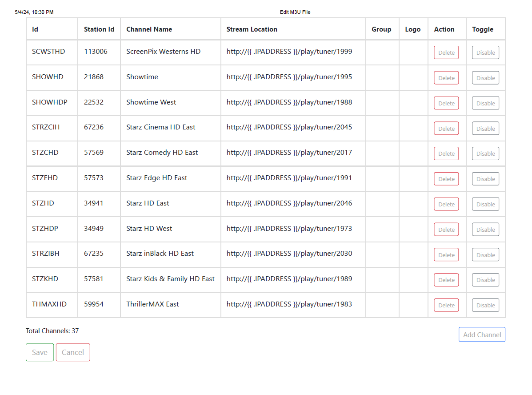Select Station Id 34949 cell
Image resolution: width=532 pixels, height=395 pixels.
(94, 229)
